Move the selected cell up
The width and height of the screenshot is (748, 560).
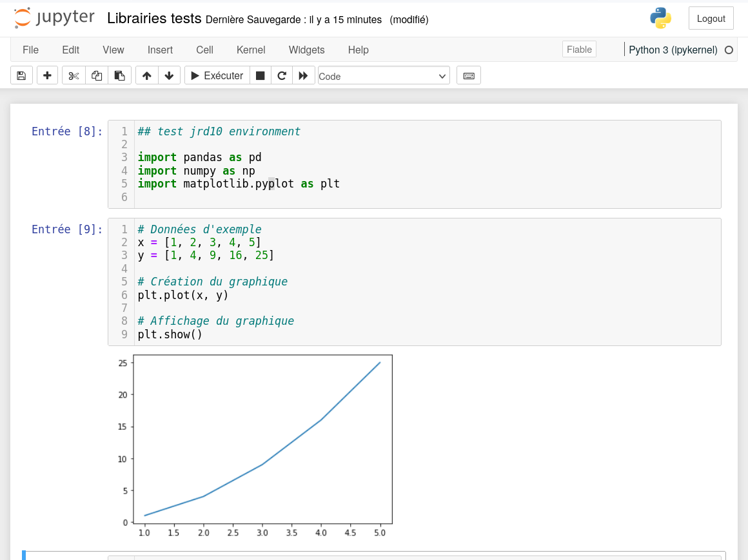147,76
